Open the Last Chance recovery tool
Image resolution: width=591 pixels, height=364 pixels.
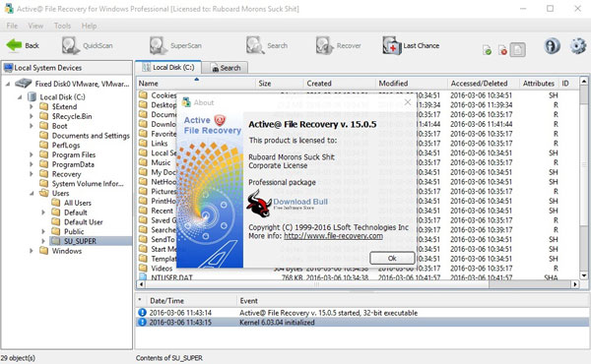[x=411, y=45]
